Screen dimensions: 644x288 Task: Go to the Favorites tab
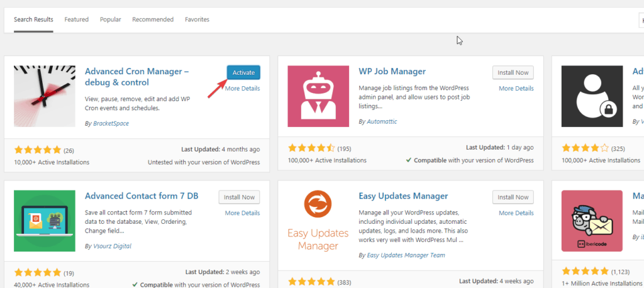[x=197, y=19]
